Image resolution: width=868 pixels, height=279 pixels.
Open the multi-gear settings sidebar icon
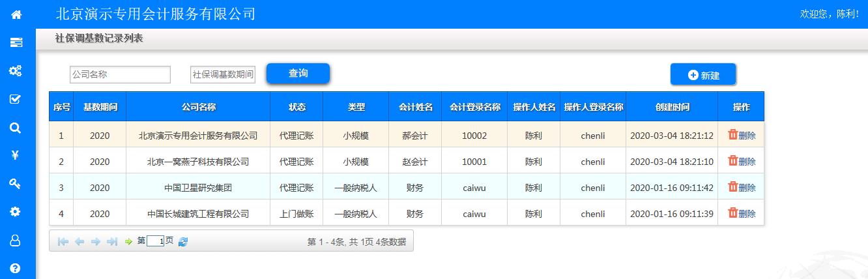tap(15, 70)
